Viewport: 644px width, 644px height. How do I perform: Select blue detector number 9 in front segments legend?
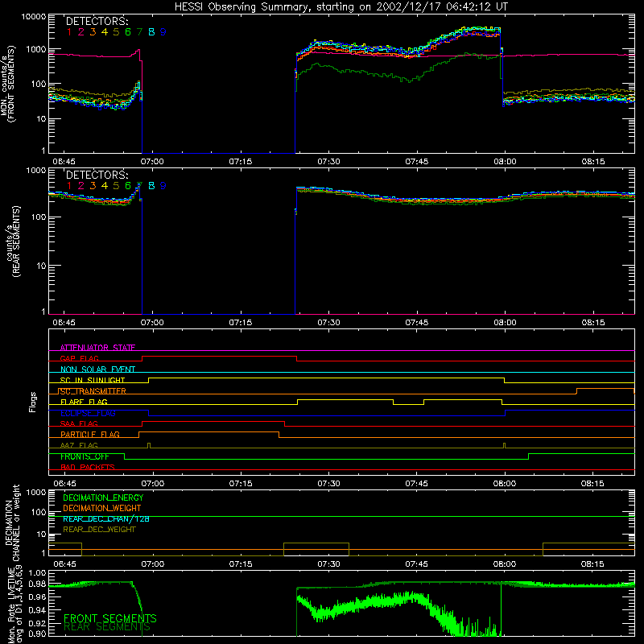[163, 32]
